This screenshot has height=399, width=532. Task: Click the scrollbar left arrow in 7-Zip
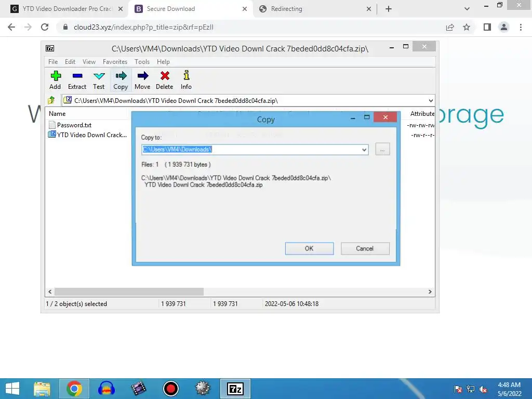coord(50,292)
